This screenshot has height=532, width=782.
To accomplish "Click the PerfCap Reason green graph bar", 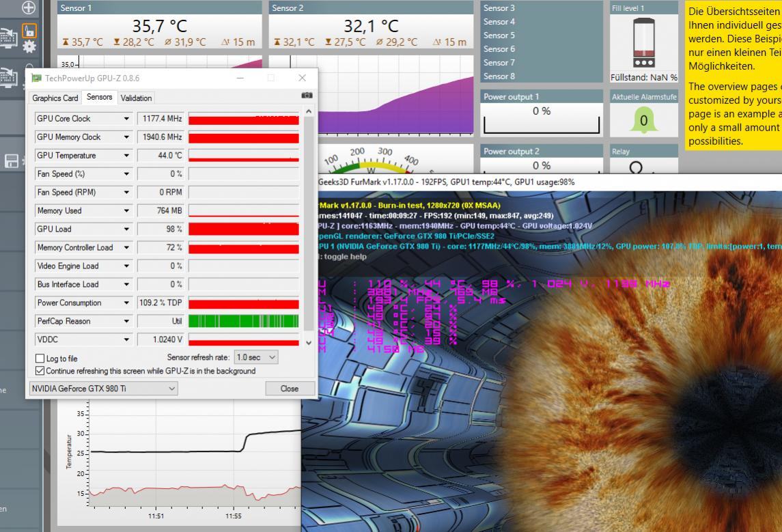I will 244,321.
